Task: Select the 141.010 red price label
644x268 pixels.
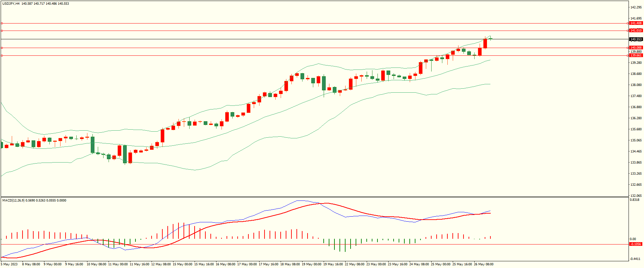Action: [636, 31]
